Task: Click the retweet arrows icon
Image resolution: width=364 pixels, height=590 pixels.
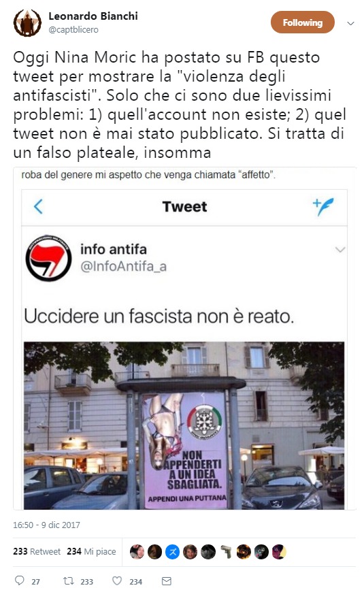Action: [68, 580]
